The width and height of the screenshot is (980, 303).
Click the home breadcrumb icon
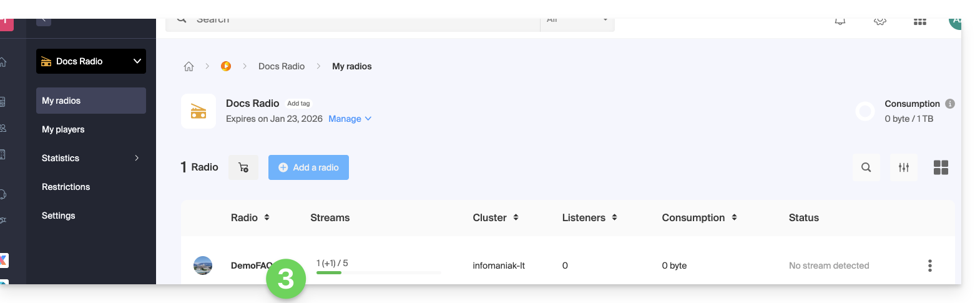[189, 66]
